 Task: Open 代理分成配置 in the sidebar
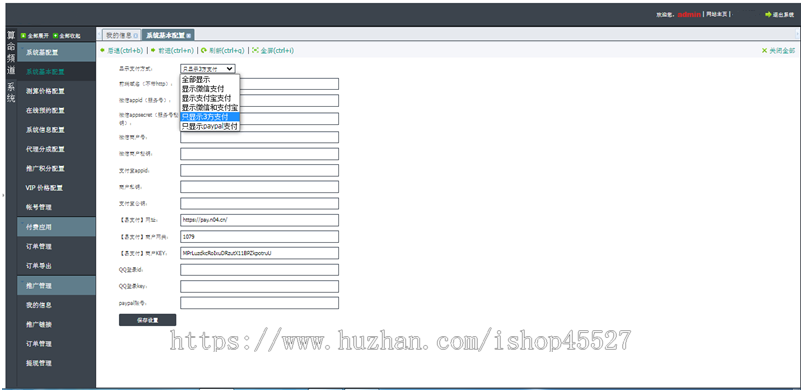point(56,149)
